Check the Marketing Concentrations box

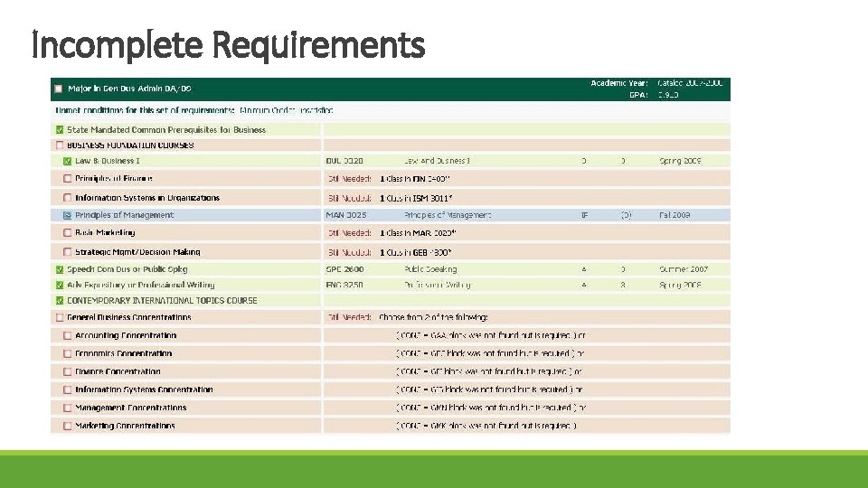68,426
